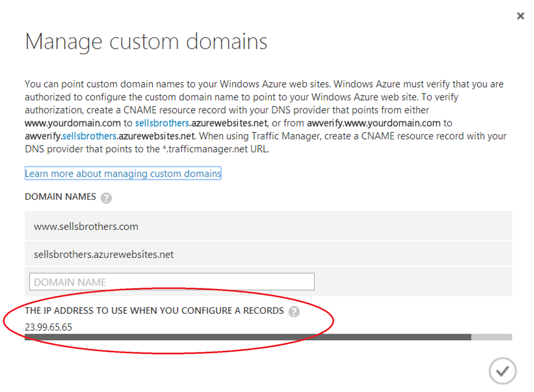Screen dimensions: 534x392
Task: Select sellsbrothers.azurewebsites.net domain row
Action: point(268,254)
